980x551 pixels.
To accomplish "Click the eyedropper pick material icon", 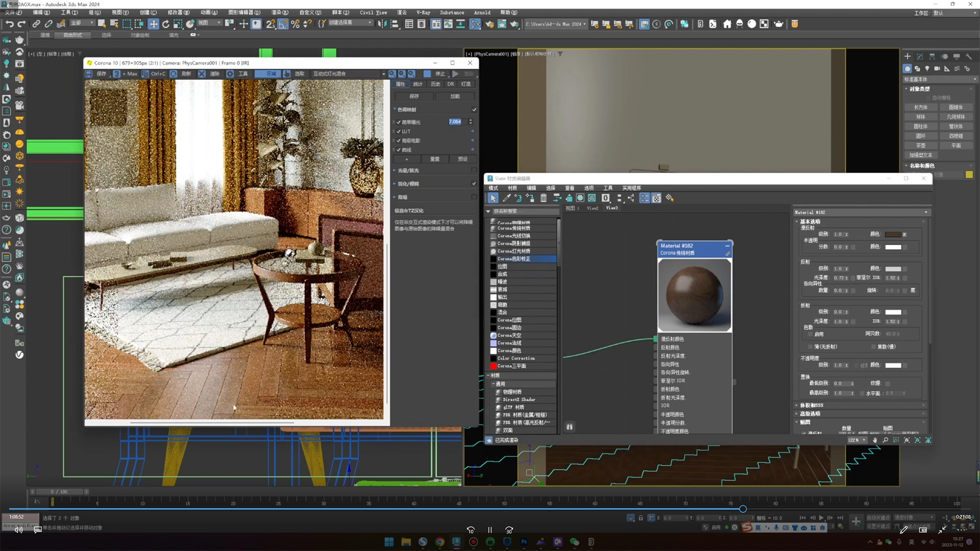I will pyautogui.click(x=506, y=198).
